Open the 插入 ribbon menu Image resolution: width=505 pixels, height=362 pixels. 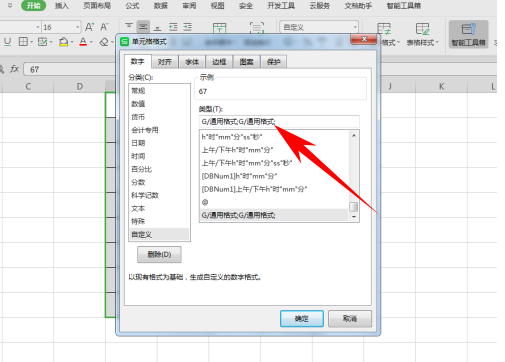pyautogui.click(x=61, y=6)
